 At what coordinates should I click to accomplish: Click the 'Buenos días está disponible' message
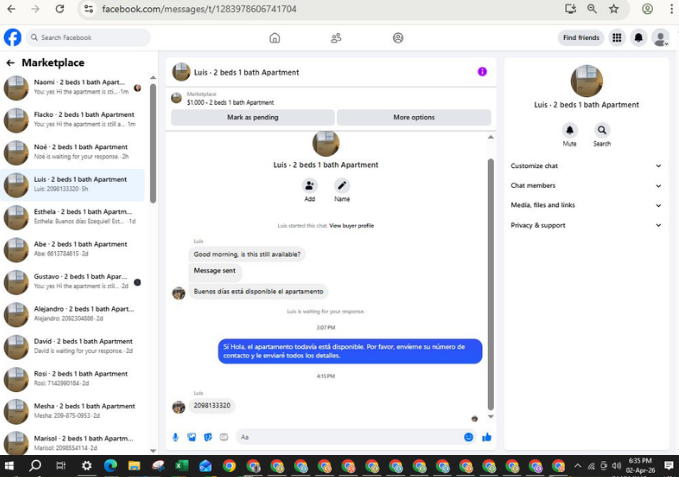259,292
